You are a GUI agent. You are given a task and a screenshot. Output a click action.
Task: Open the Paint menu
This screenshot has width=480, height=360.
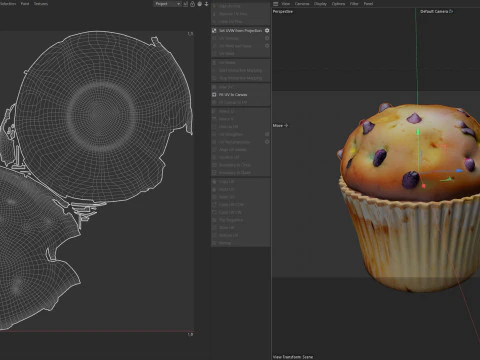[25, 4]
